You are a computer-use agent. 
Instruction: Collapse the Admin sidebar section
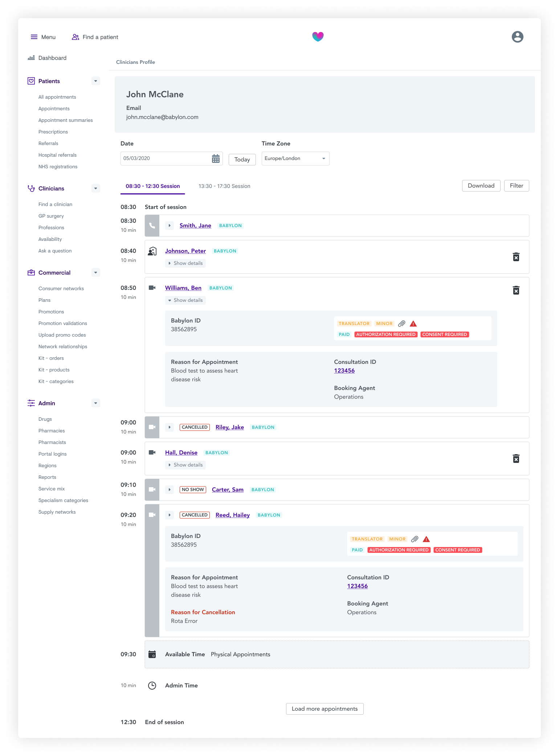[95, 403]
